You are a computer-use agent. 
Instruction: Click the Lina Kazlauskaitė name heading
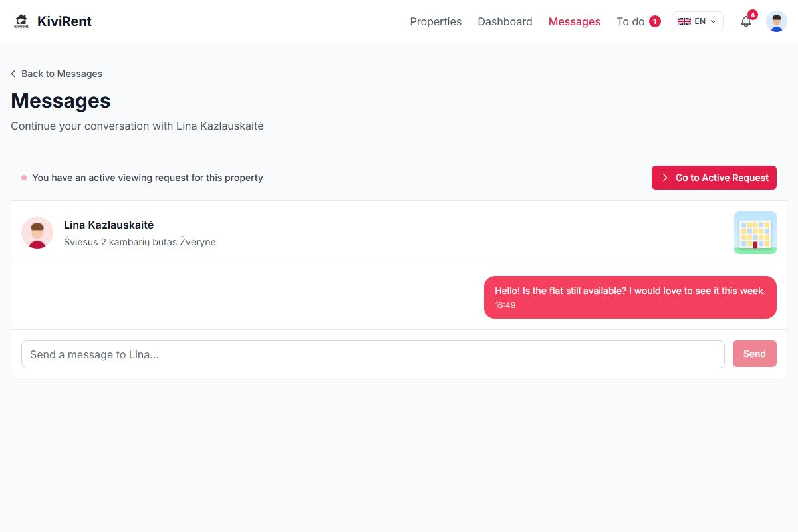pyautogui.click(x=109, y=225)
